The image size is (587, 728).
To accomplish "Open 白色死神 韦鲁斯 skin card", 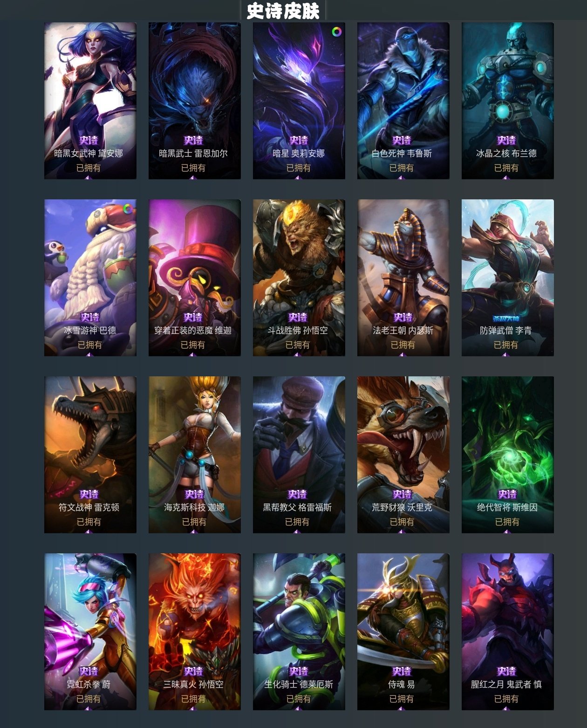I will click(403, 101).
